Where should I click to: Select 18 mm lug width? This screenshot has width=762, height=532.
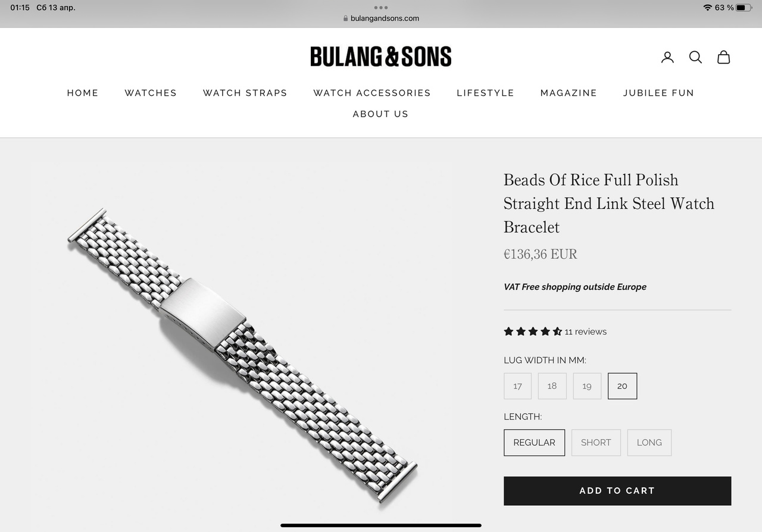552,386
